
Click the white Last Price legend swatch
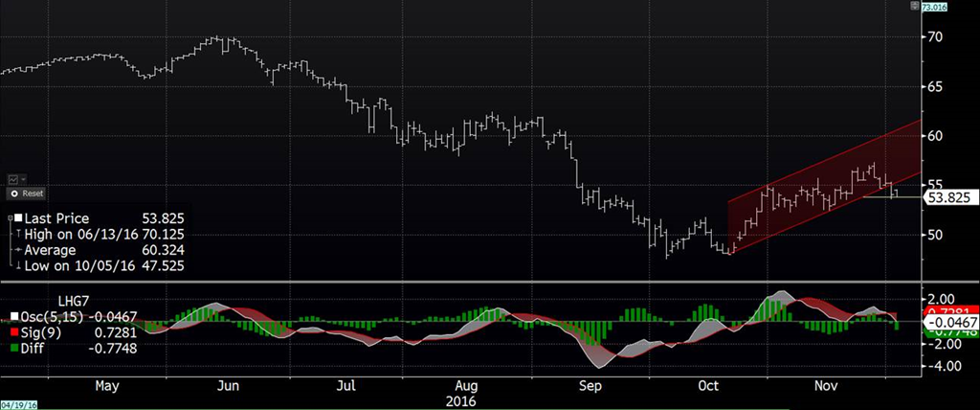click(x=19, y=218)
